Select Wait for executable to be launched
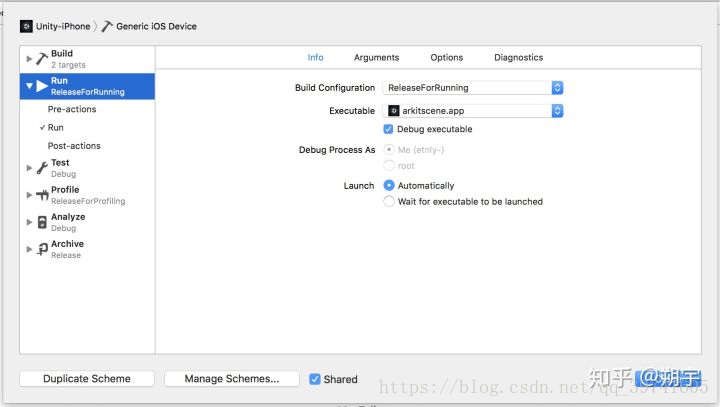Viewport: 720px width, 407px height. 389,201
